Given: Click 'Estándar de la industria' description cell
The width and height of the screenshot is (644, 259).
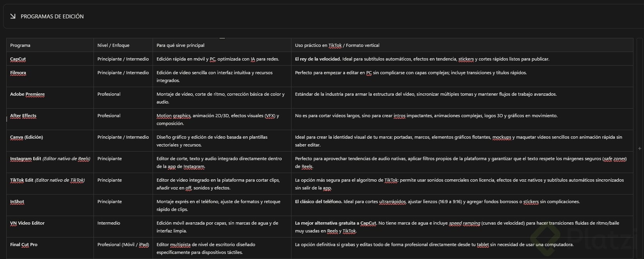Looking at the screenshot, I should click(x=462, y=98).
